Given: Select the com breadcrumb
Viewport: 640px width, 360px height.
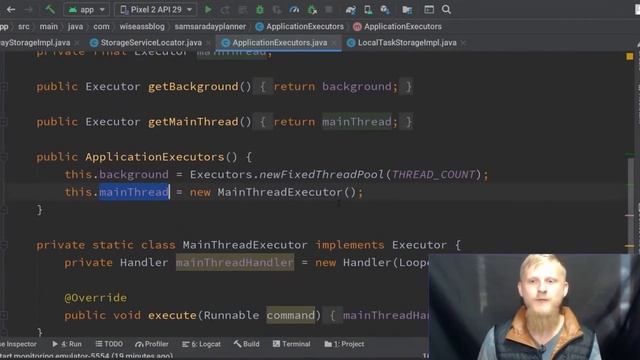Looking at the screenshot, I should click(x=101, y=27).
